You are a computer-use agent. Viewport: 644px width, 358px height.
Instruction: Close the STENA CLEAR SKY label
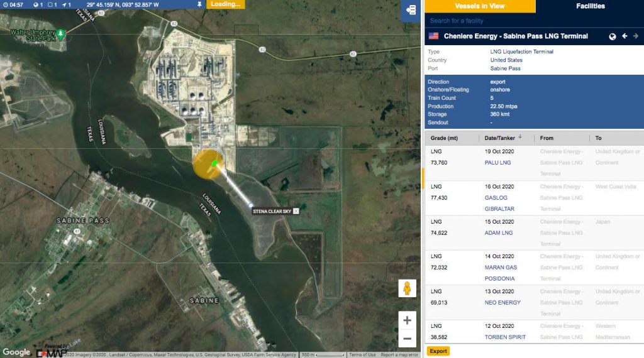point(296,211)
